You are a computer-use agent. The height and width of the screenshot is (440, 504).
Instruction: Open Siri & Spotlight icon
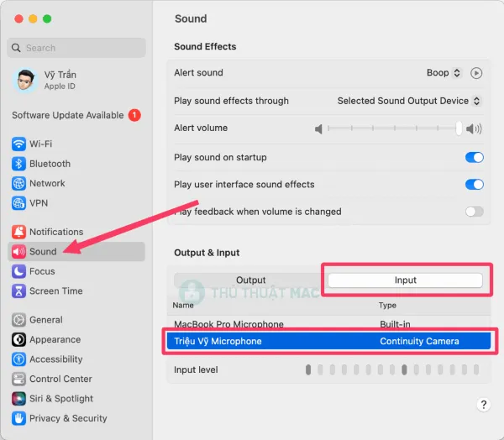pyautogui.click(x=18, y=399)
